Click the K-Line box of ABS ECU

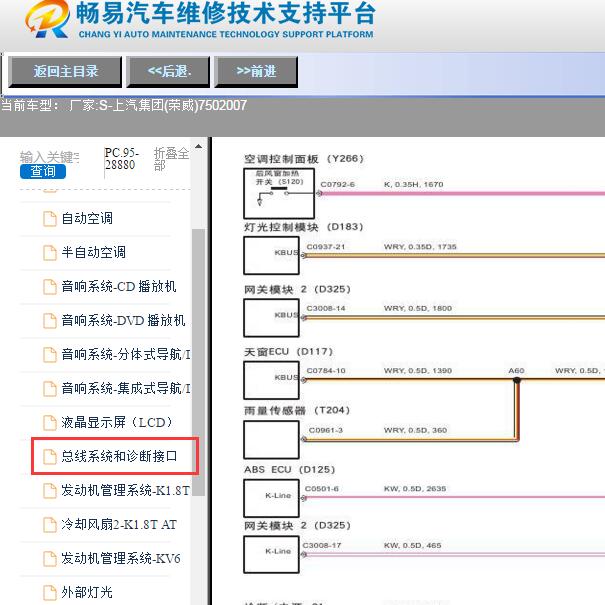click(x=271, y=498)
